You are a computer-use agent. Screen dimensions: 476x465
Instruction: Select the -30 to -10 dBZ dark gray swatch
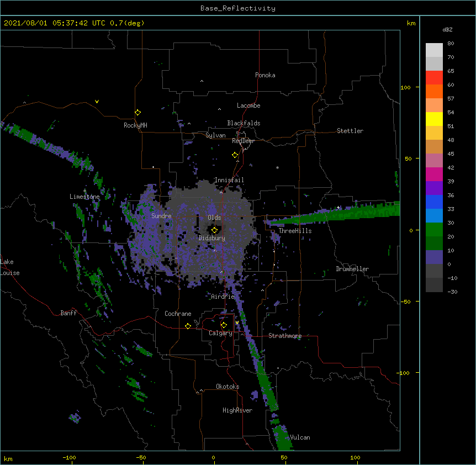tap(434, 285)
